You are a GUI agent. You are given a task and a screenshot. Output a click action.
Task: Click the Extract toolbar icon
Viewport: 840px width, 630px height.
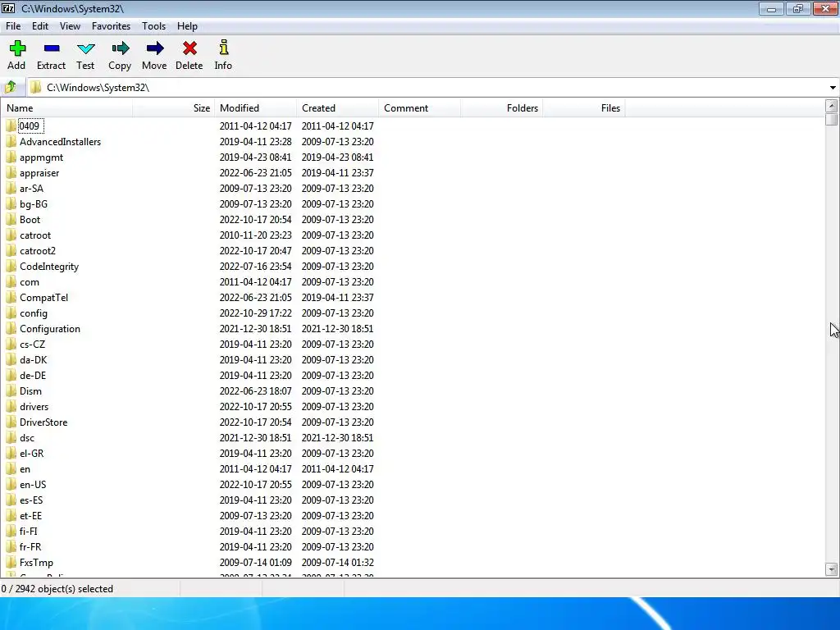[52, 48]
